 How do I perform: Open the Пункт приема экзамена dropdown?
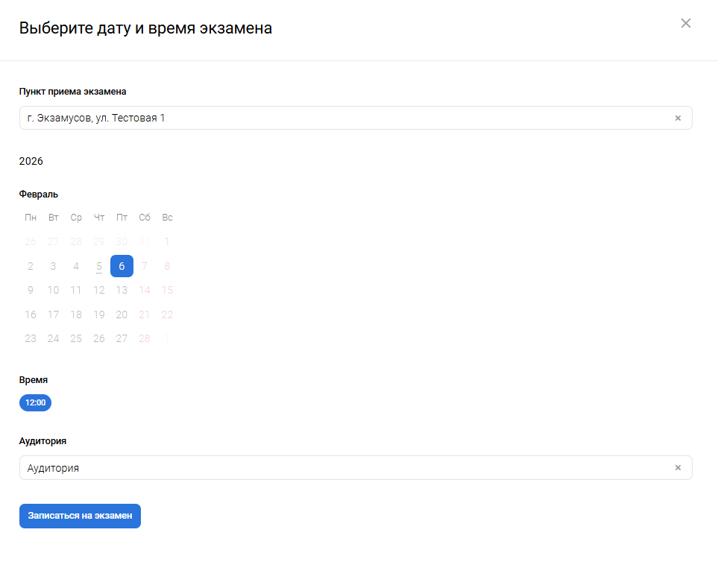343,118
